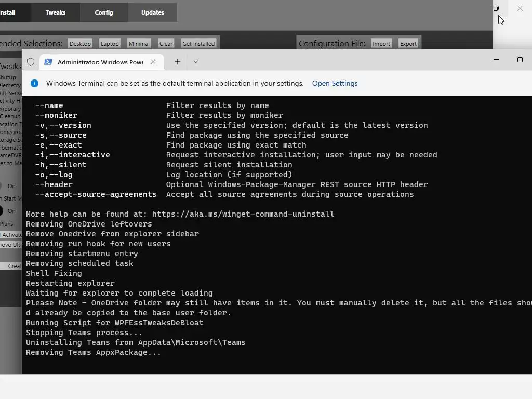Viewport: 532px width, 399px height.
Task: Click 'Removing scheduled task' output line
Action: click(x=79, y=263)
